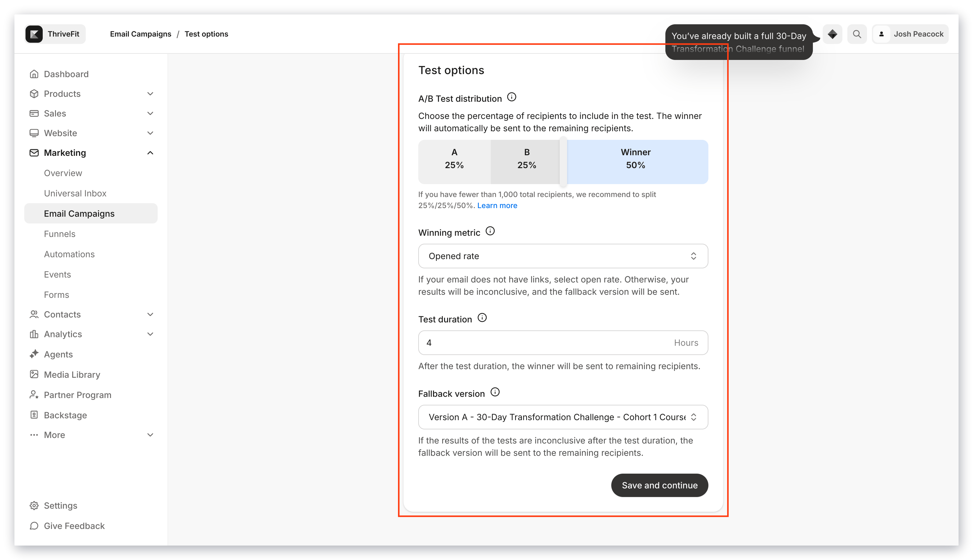Click the Backstage badge icon

coord(34,415)
